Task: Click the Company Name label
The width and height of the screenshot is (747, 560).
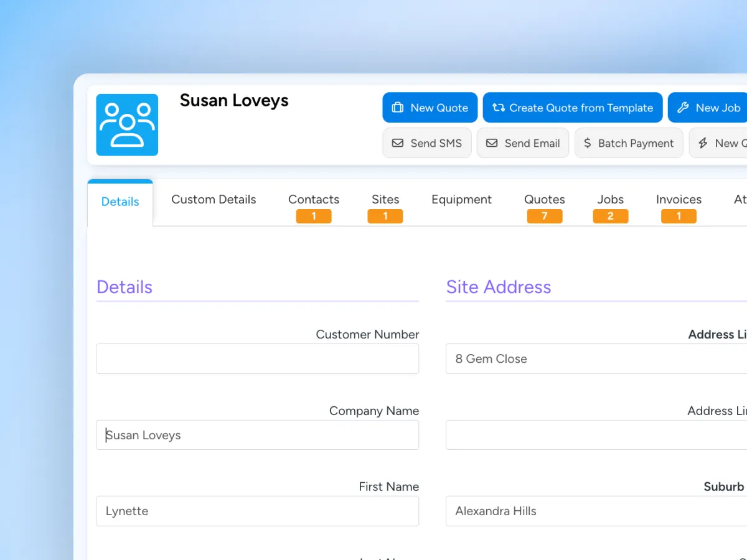Action: pos(374,411)
